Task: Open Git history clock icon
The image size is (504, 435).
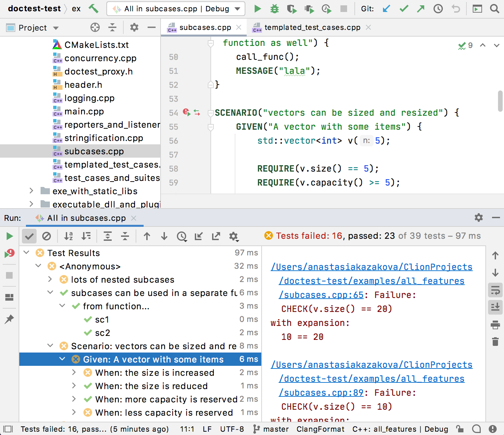Action: click(x=438, y=9)
